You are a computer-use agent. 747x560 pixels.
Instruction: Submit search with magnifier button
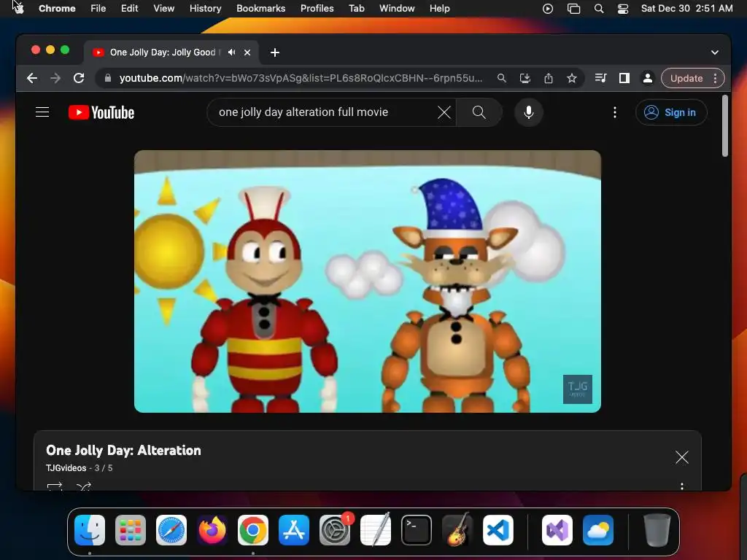[479, 112]
